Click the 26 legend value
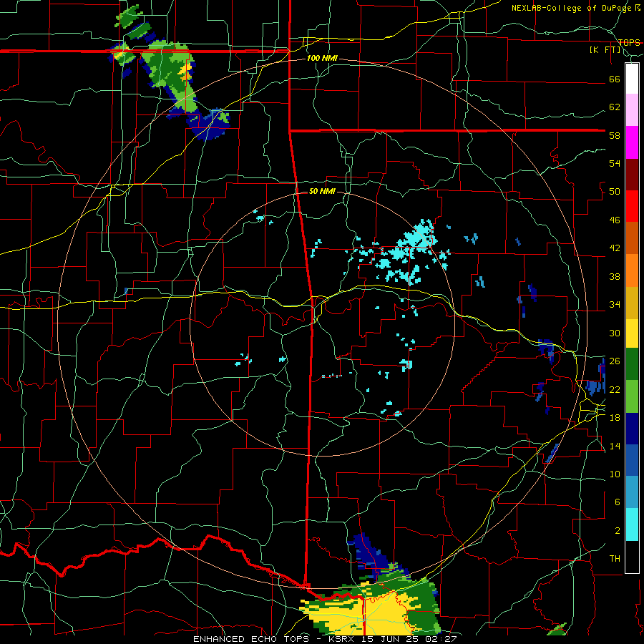 tap(615, 361)
